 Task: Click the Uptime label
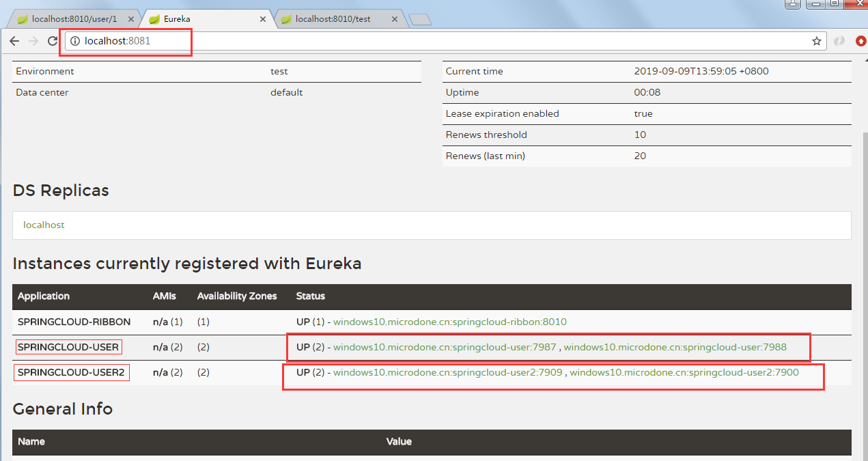pos(462,92)
